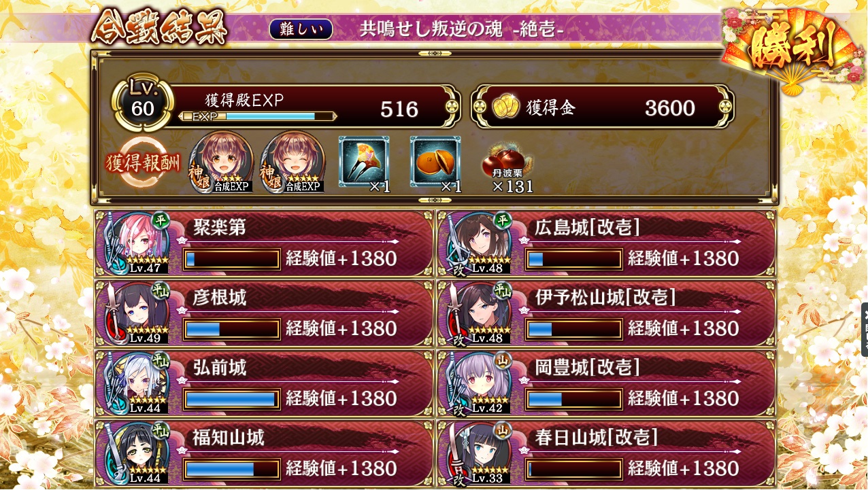Open the side panel tab at right edge
This screenshot has height=490, width=868.
tap(864, 330)
